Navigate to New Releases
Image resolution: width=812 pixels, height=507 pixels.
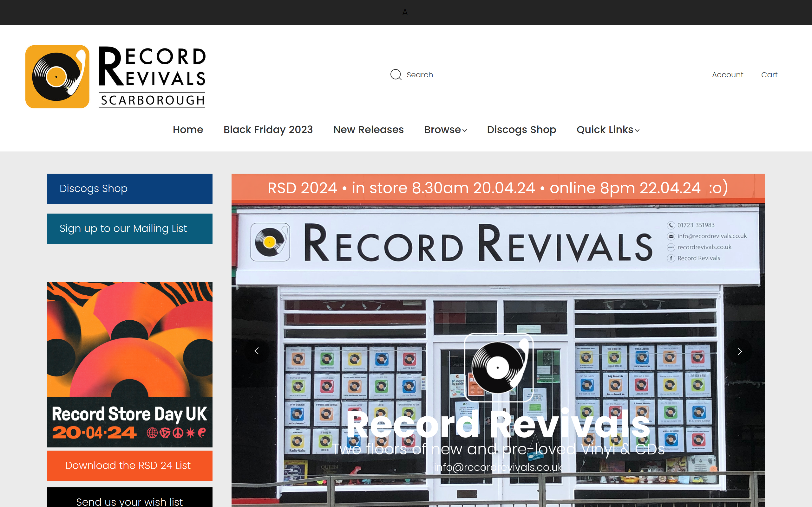[369, 130]
